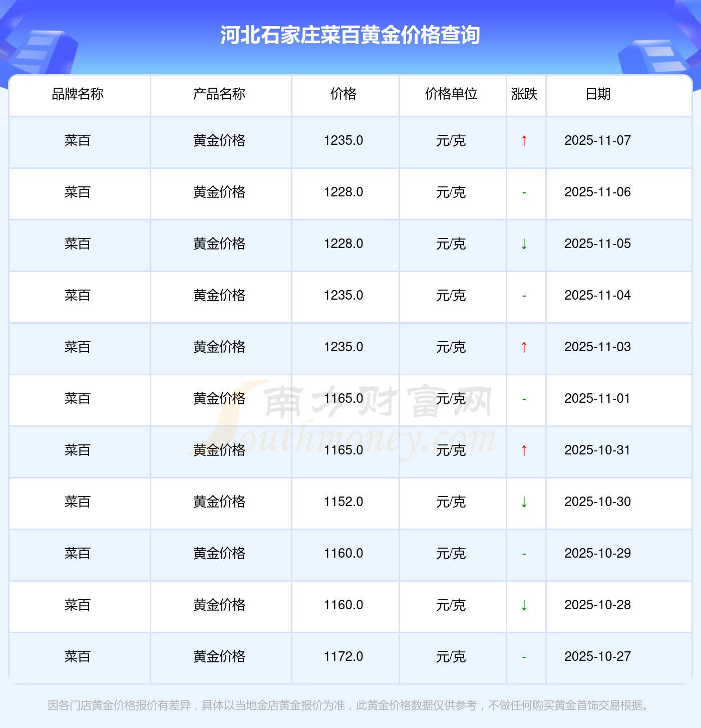The height and width of the screenshot is (728, 701).
Task: Select the date 2025-11-04
Action: [598, 296]
